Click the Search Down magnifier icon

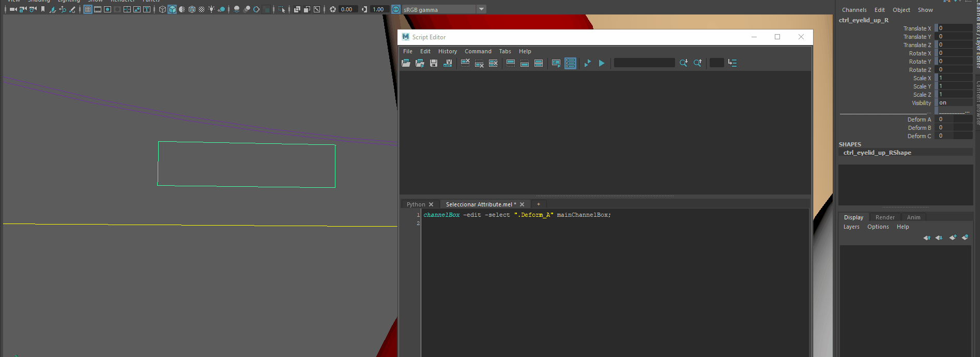click(x=683, y=63)
